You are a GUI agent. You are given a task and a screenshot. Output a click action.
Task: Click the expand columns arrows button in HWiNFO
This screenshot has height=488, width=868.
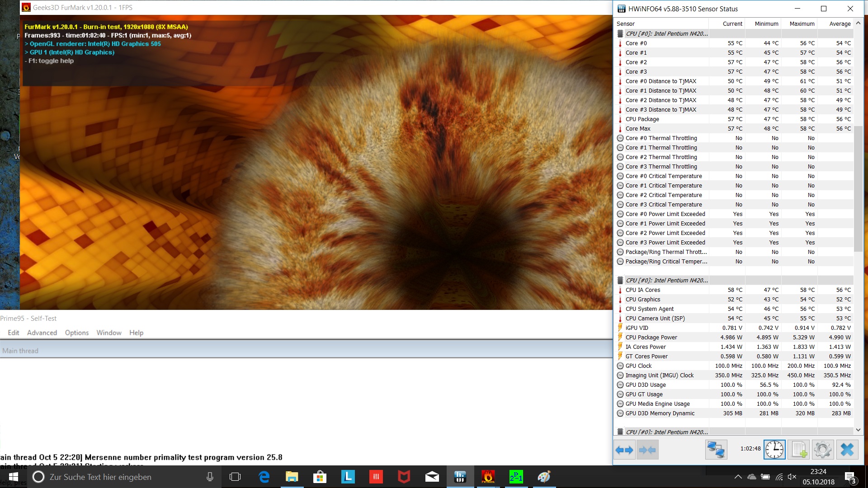624,450
